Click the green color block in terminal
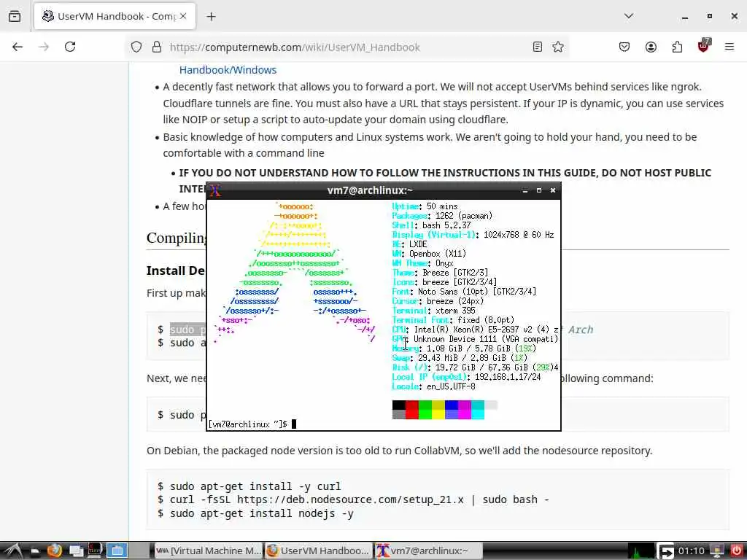 pos(425,410)
